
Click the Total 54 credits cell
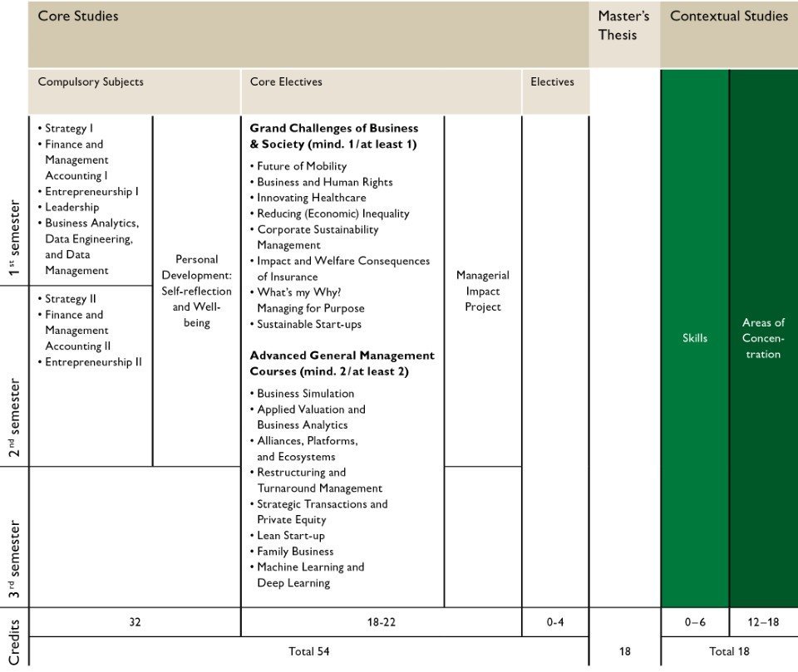tap(308, 652)
